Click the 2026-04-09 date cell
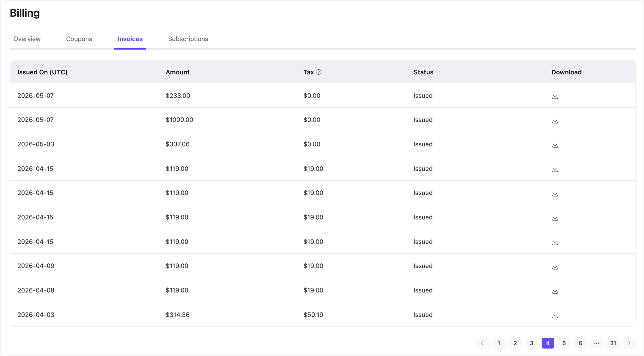 click(x=36, y=266)
